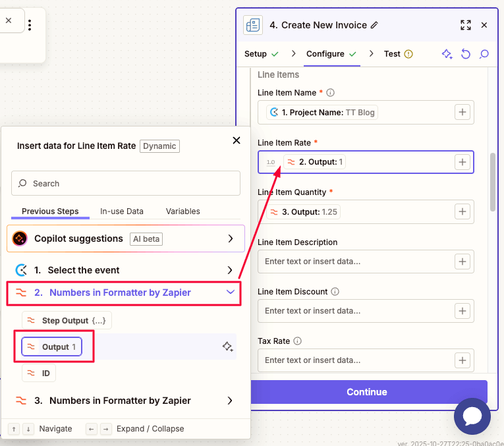Image resolution: width=504 pixels, height=446 pixels.
Task: Select the Variables tab
Action: [183, 211]
